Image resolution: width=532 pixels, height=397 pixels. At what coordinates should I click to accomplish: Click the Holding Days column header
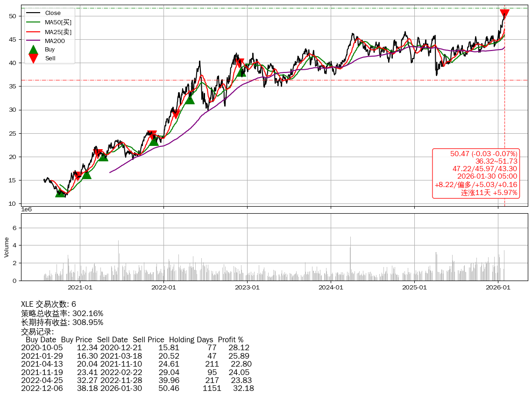pyautogui.click(x=191, y=340)
